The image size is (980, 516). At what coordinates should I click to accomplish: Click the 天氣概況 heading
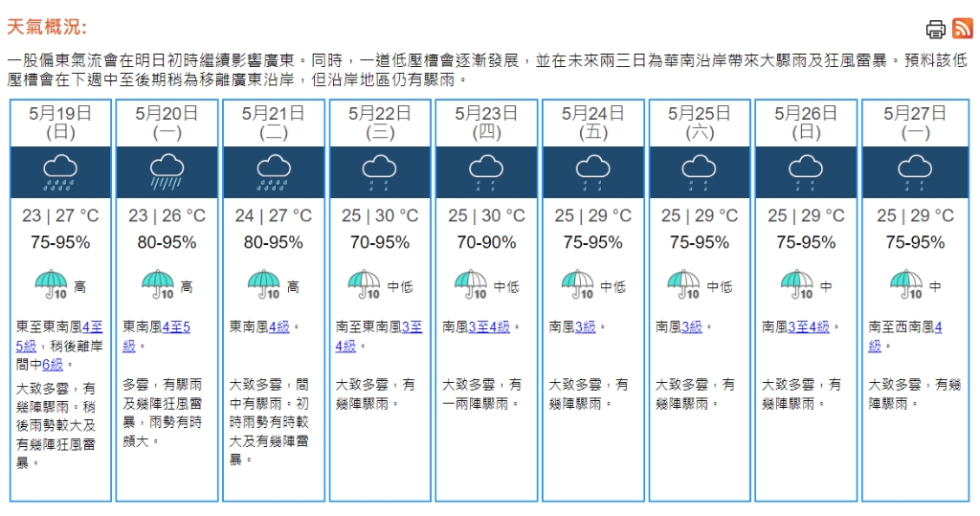coord(46,27)
